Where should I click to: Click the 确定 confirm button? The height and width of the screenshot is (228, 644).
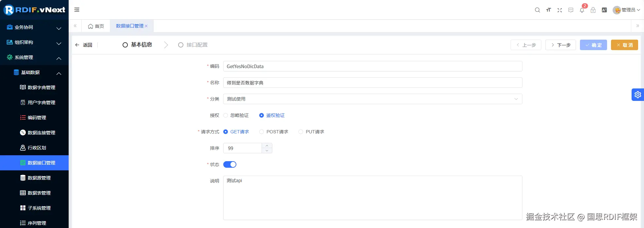[593, 45]
